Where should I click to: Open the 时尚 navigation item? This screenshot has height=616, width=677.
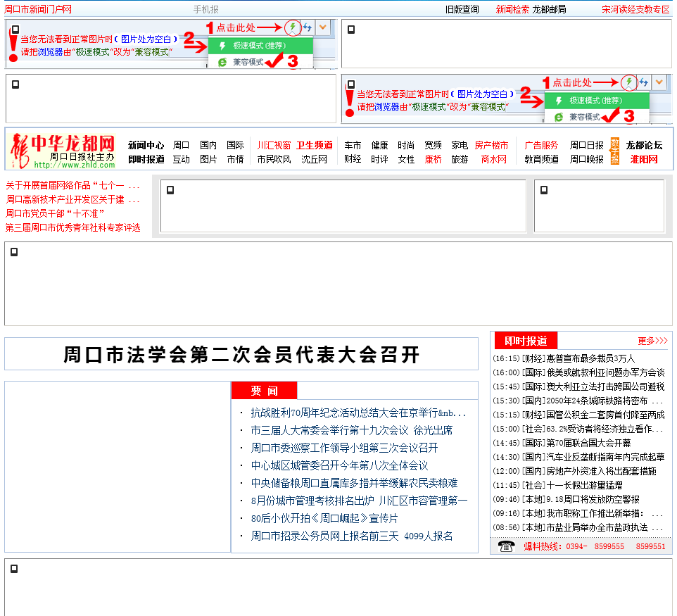[406, 145]
